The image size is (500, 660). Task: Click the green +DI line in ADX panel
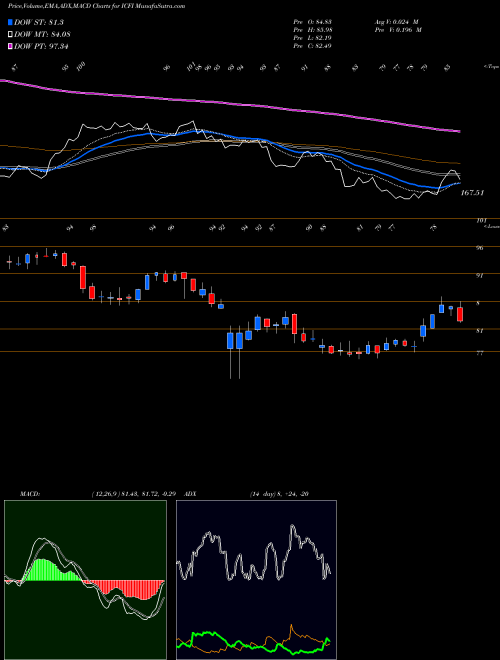tap(206, 634)
